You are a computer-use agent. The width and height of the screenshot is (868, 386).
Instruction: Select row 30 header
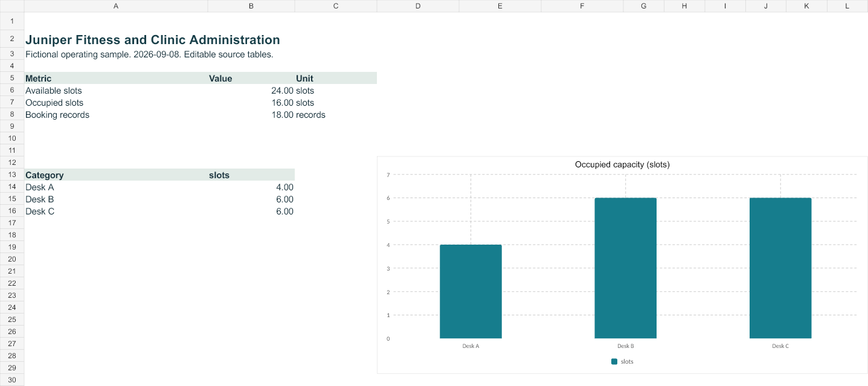(12, 380)
